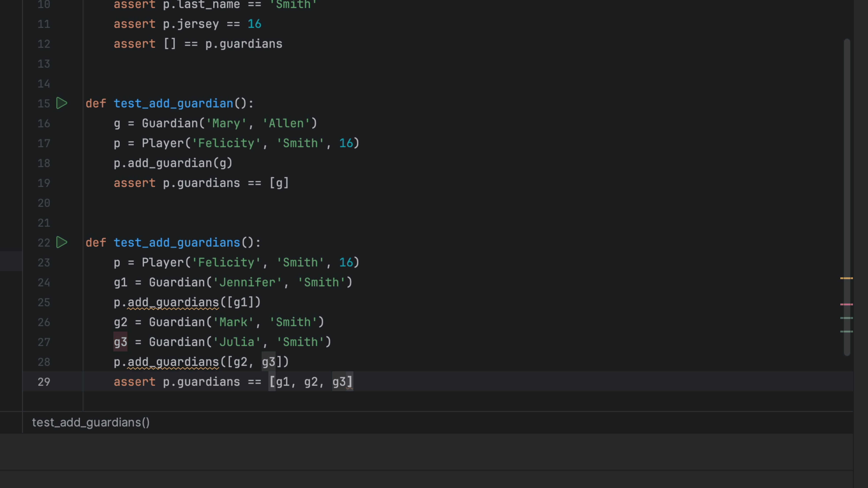Click the function name test_add_guardian

[x=173, y=103]
